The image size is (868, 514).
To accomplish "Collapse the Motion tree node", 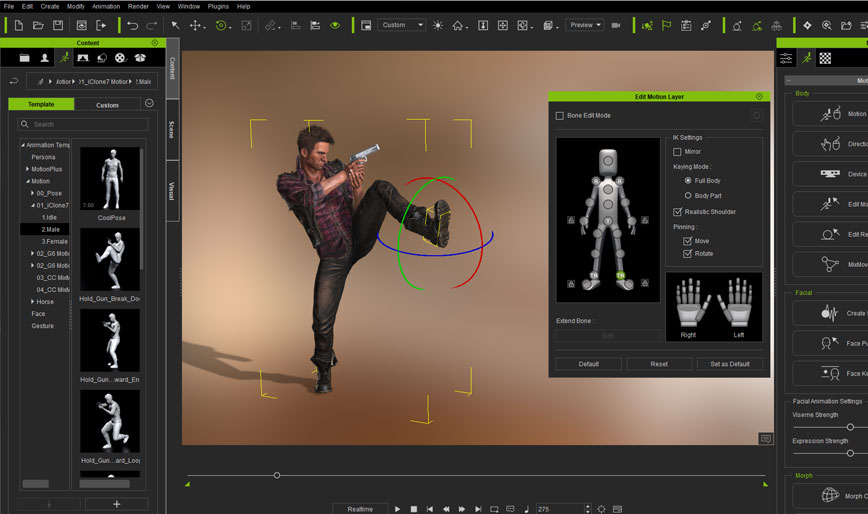I will [28, 181].
